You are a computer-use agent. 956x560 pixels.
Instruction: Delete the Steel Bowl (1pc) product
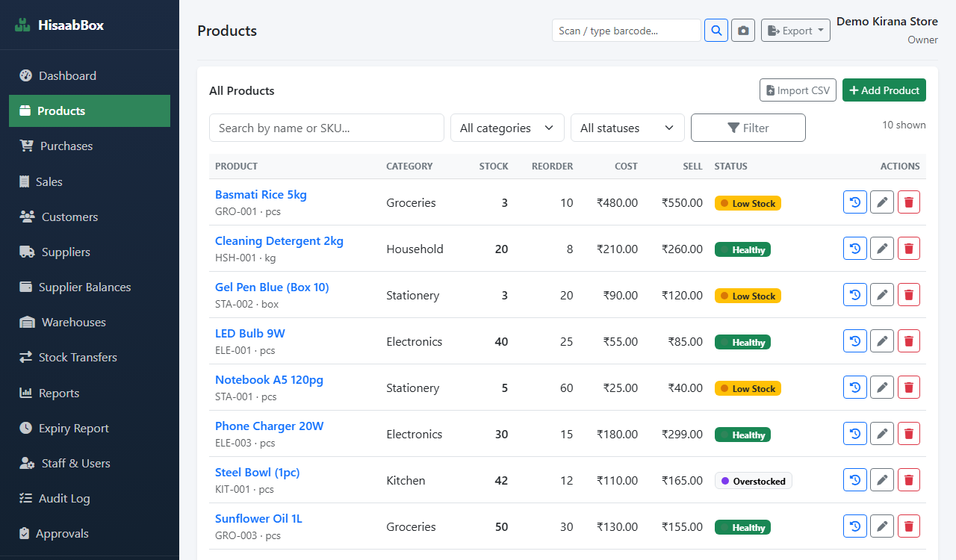coord(909,480)
